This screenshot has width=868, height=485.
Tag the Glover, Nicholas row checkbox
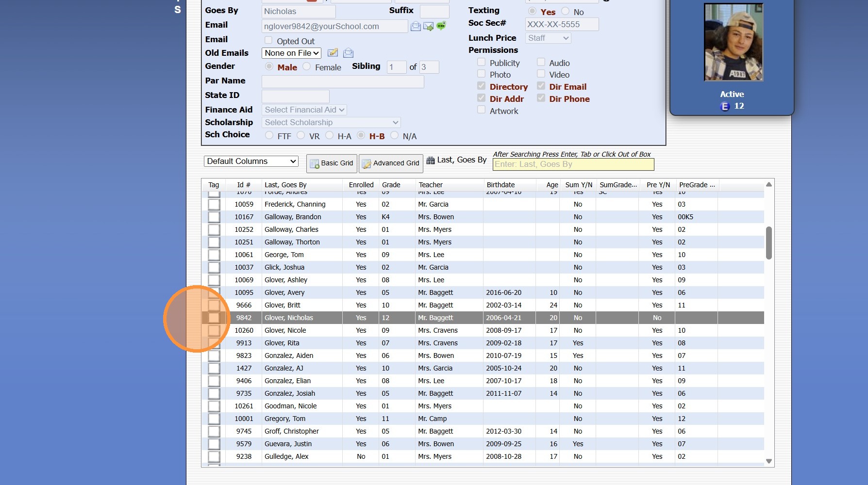[214, 318]
